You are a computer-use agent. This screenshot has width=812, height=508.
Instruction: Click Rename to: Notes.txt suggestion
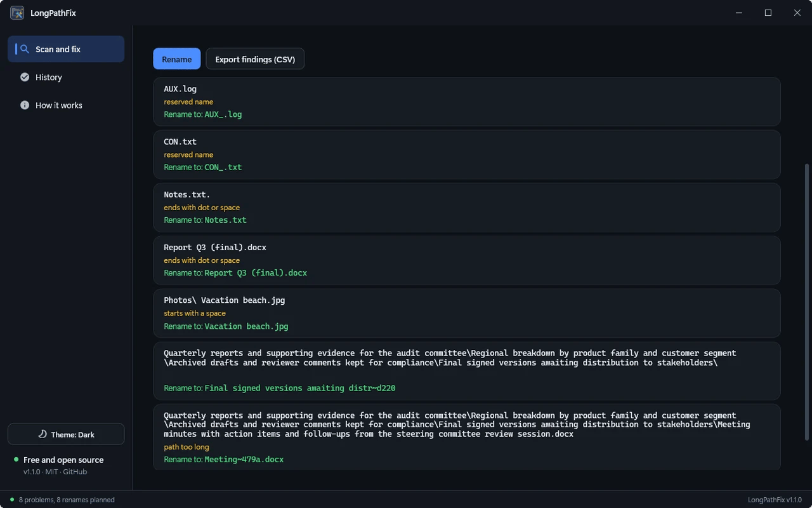[205, 220]
